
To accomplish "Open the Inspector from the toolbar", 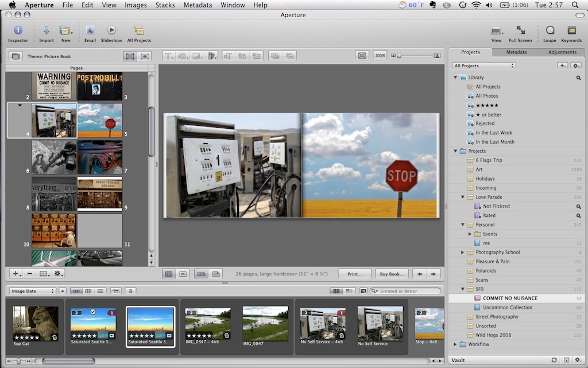I will click(x=18, y=30).
